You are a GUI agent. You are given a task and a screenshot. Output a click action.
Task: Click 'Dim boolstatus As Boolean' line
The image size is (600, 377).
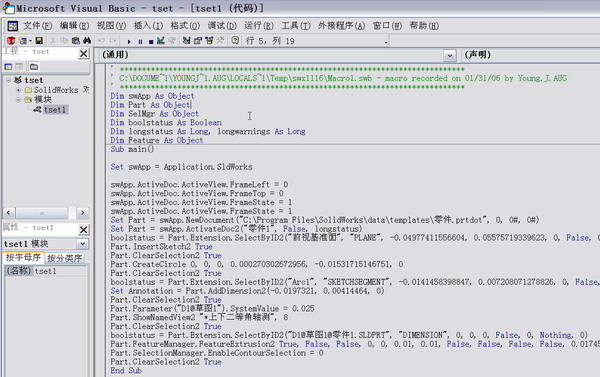[x=166, y=123]
